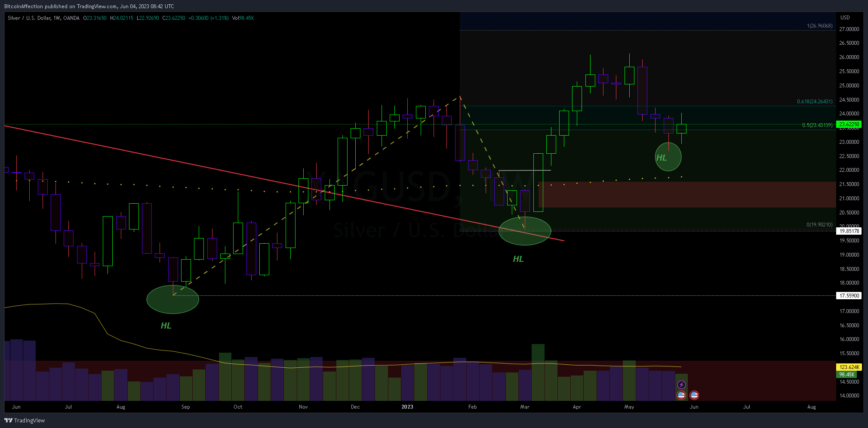Image resolution: width=868 pixels, height=428 pixels.
Task: Click the 22.00000 price axis label
Action: 849,170
